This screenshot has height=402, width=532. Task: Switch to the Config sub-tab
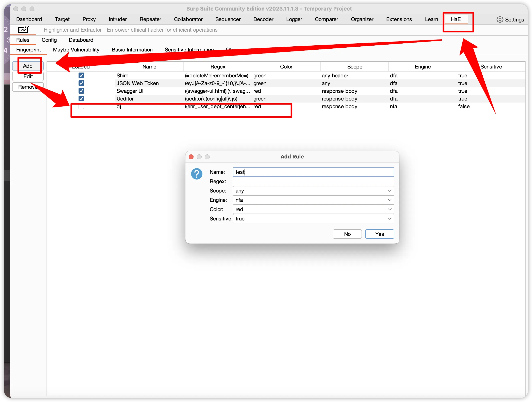coord(49,40)
